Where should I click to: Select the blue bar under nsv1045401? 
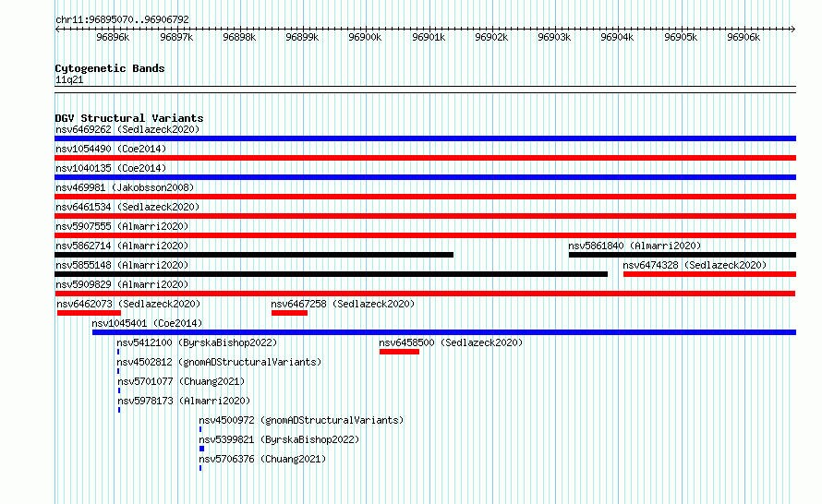[x=444, y=332]
